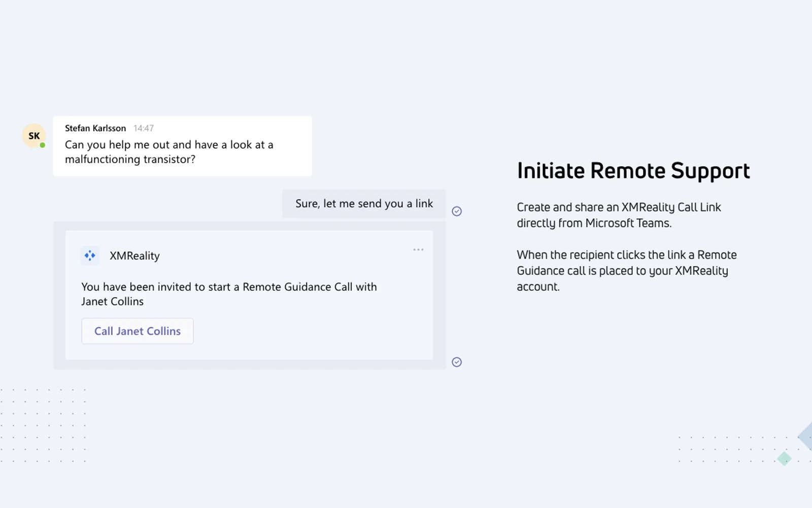The image size is (812, 508).
Task: Click Stefan Karlsson's SK avatar
Action: click(34, 136)
